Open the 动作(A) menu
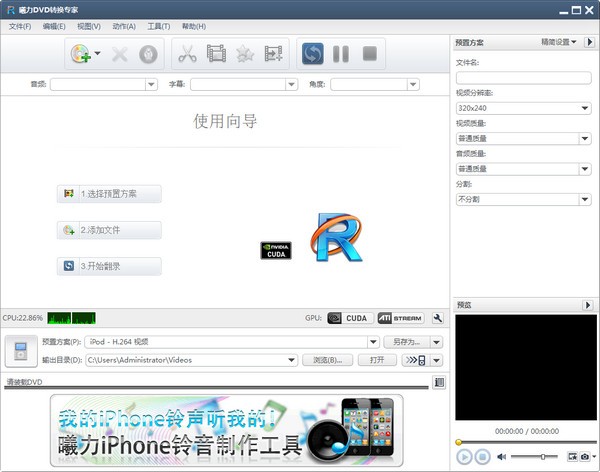Viewport: 600px width, 472px height. (124, 26)
